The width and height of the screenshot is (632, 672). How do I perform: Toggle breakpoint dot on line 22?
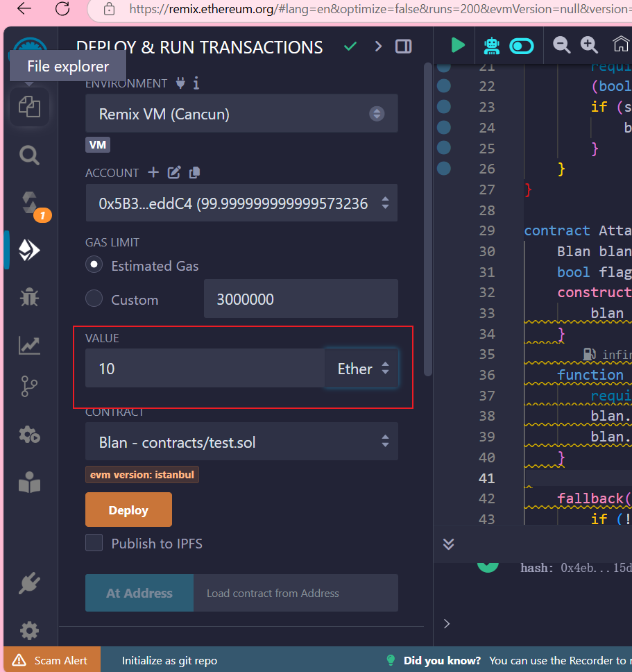(x=444, y=85)
